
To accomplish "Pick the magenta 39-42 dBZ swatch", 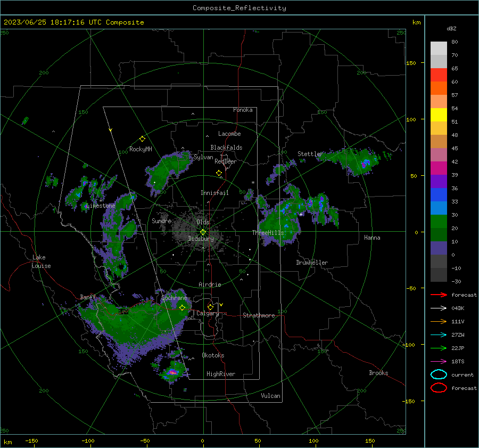I will click(x=439, y=168).
